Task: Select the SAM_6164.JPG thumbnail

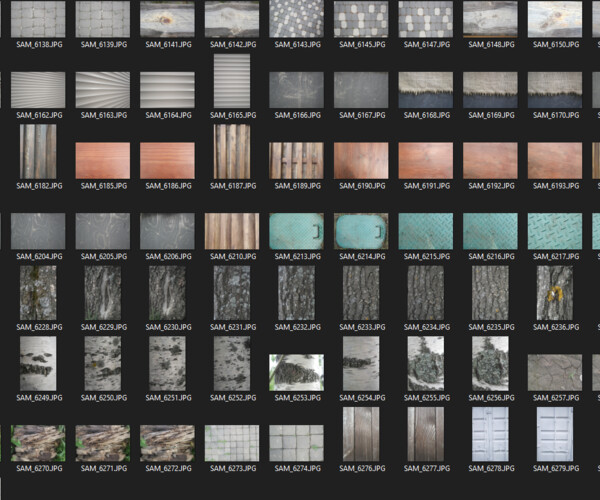Action: (x=168, y=90)
